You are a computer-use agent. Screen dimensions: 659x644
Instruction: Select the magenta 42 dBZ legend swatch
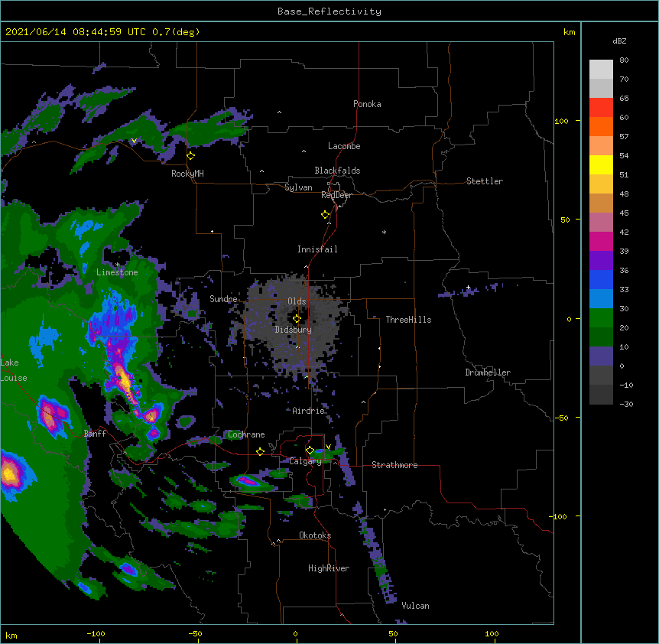[x=601, y=242]
